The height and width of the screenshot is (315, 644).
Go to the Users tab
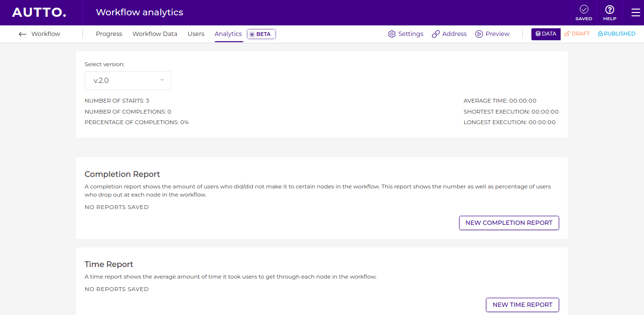(x=196, y=34)
